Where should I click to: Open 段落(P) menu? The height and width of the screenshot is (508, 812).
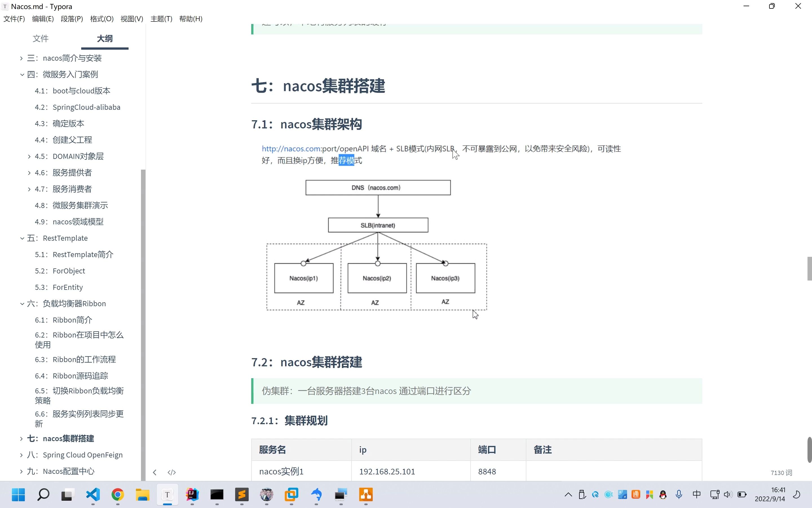pyautogui.click(x=72, y=19)
